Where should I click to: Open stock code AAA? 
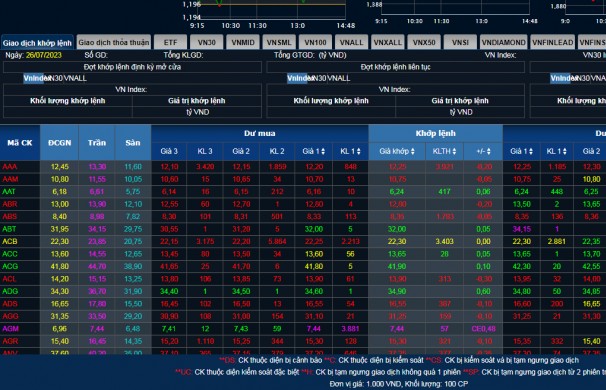(10, 167)
